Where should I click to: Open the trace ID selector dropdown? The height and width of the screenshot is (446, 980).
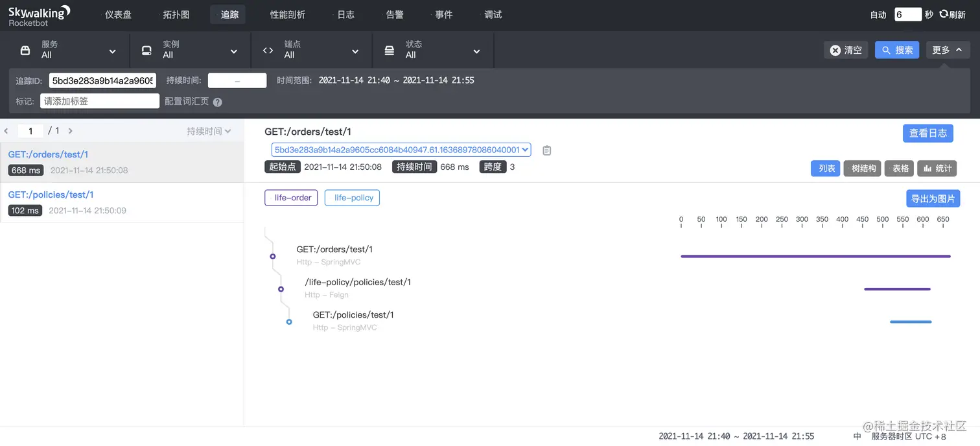[401, 150]
